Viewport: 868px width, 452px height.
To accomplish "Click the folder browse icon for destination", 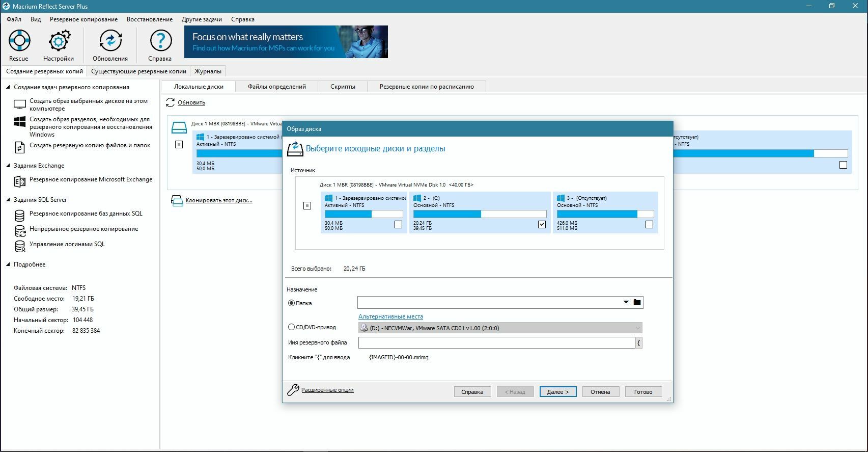I will point(637,303).
